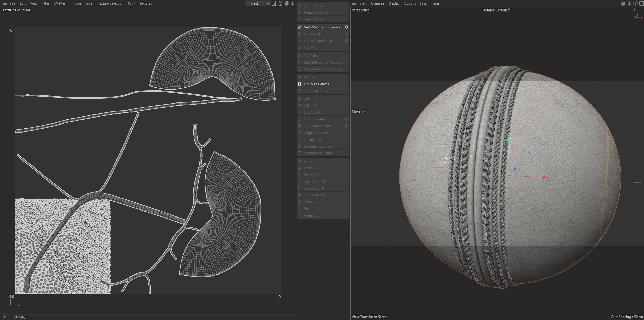The image size is (644, 320).
Task: Click the Default Camera link icon
Action: coord(510,10)
